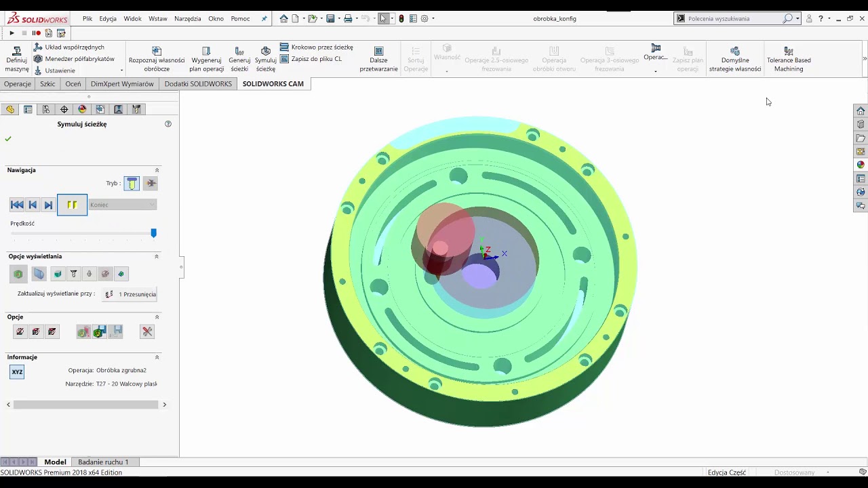
Task: Open the Home icon in the right task pane
Action: pos(861,110)
